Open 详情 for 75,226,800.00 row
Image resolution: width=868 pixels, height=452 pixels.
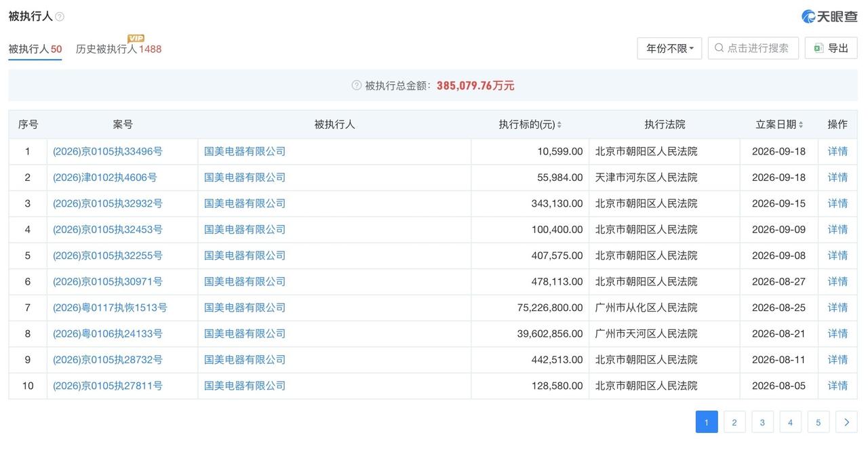837,308
